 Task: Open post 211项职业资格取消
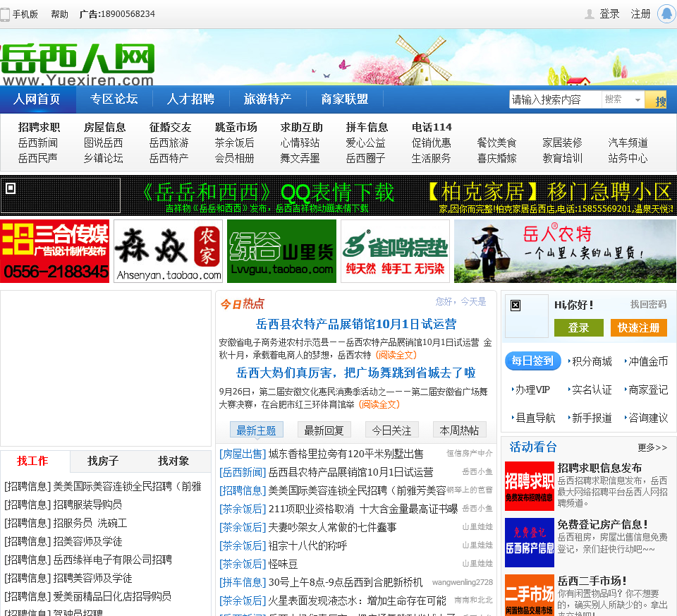click(x=363, y=509)
